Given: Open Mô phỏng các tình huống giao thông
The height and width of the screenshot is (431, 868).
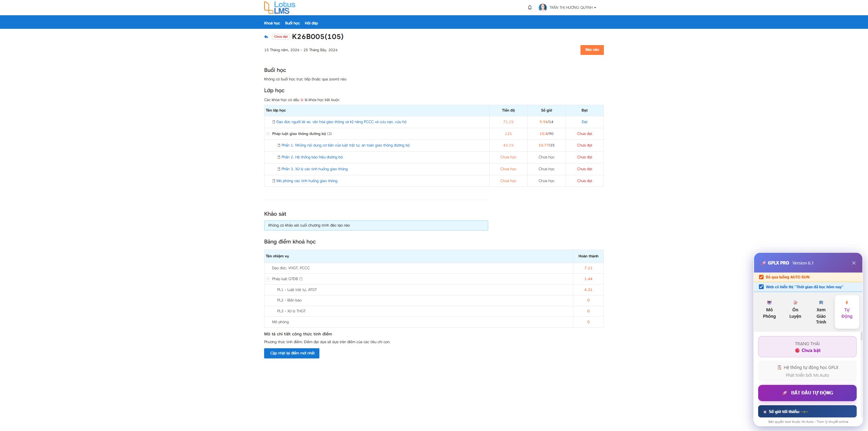Looking at the screenshot, I should [307, 181].
